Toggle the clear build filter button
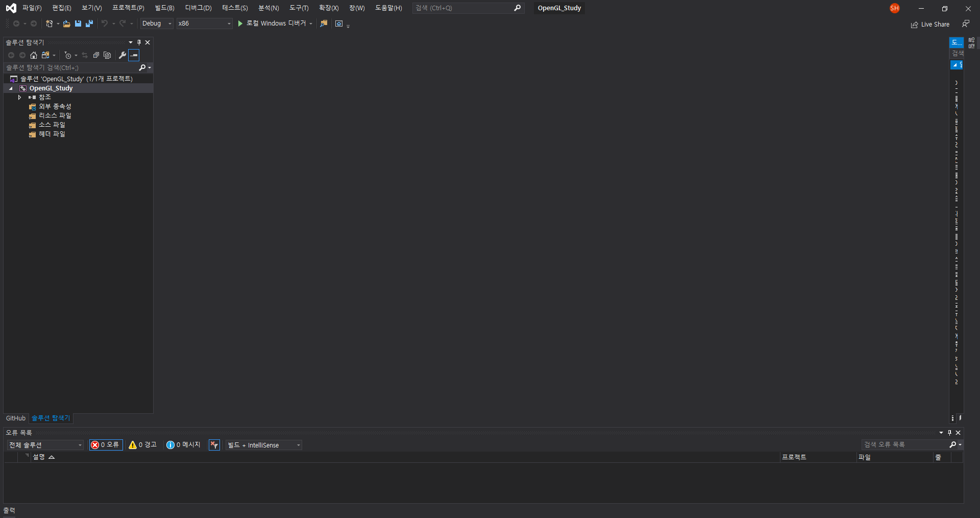 coord(214,445)
